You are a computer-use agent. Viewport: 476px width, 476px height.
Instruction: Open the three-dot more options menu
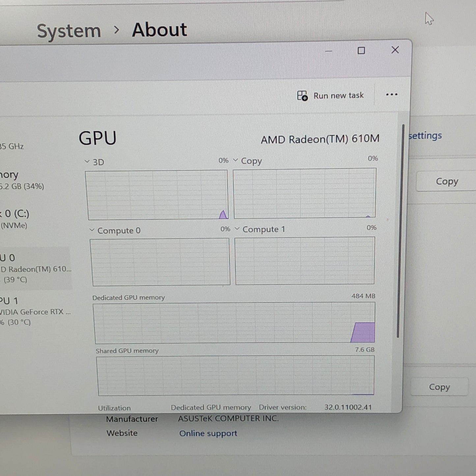tap(392, 95)
